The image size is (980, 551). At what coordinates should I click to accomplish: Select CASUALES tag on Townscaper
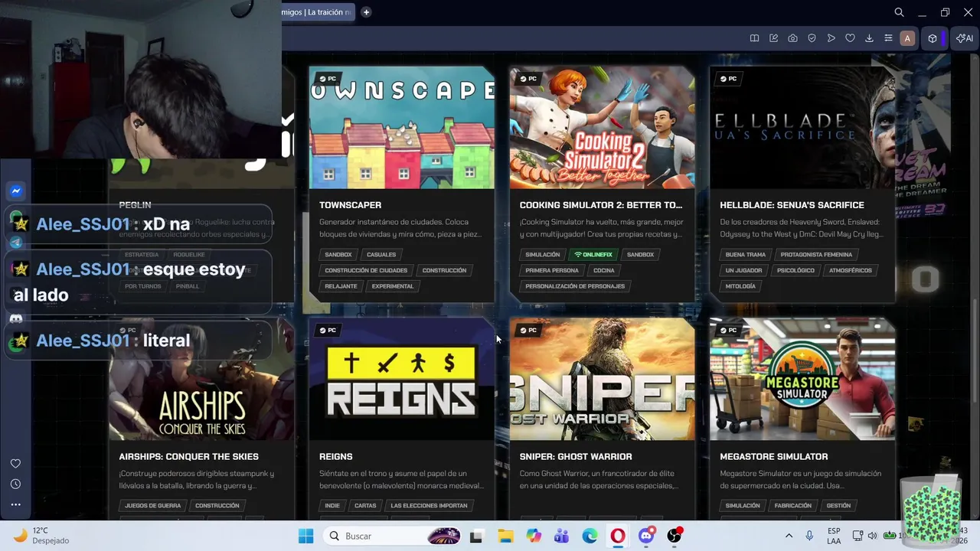(x=381, y=255)
